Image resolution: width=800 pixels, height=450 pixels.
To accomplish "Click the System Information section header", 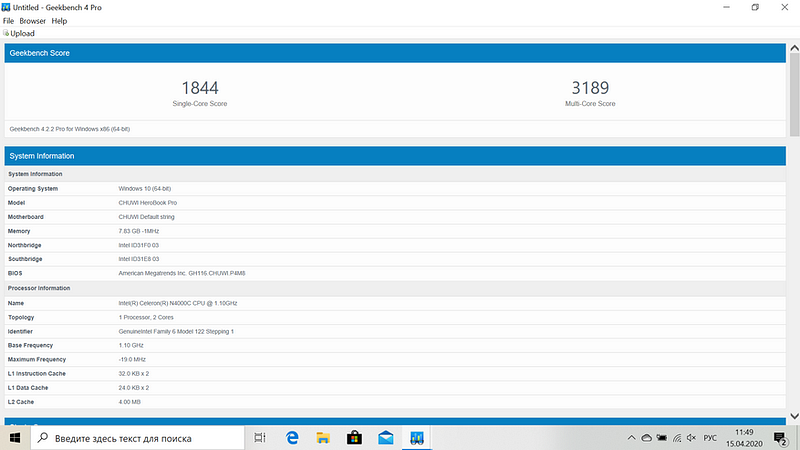I will tap(395, 156).
